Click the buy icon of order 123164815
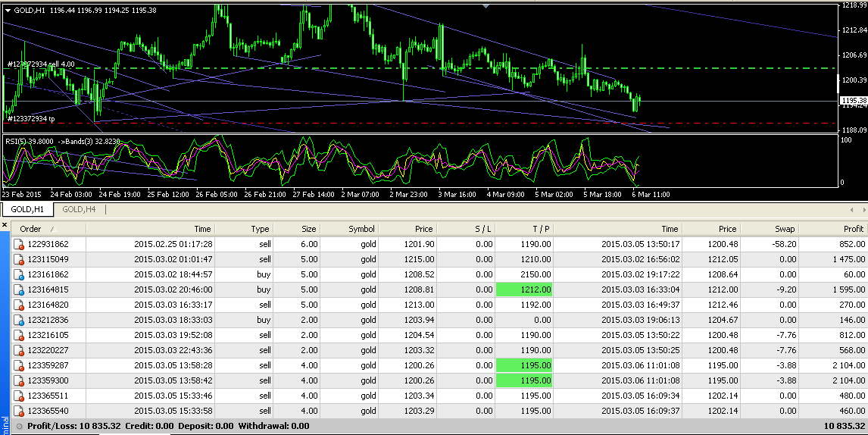Viewport: 868px width, 435px height. 19,289
